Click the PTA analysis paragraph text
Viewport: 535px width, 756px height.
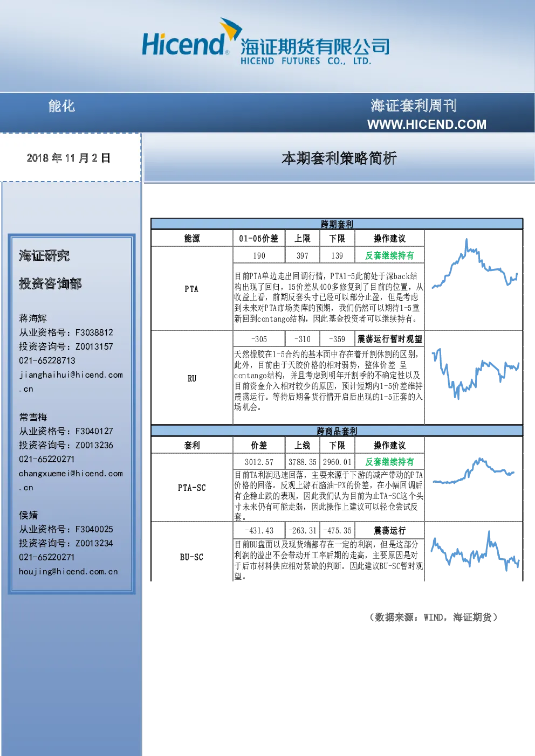pyautogui.click(x=328, y=297)
